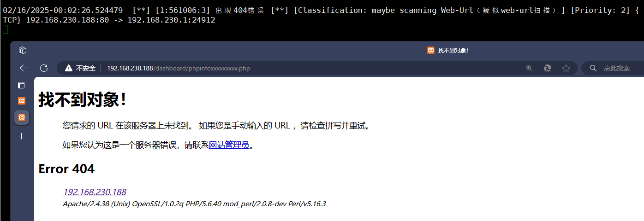
Task: Click the 找不到对象! window title text
Action: pos(453,50)
